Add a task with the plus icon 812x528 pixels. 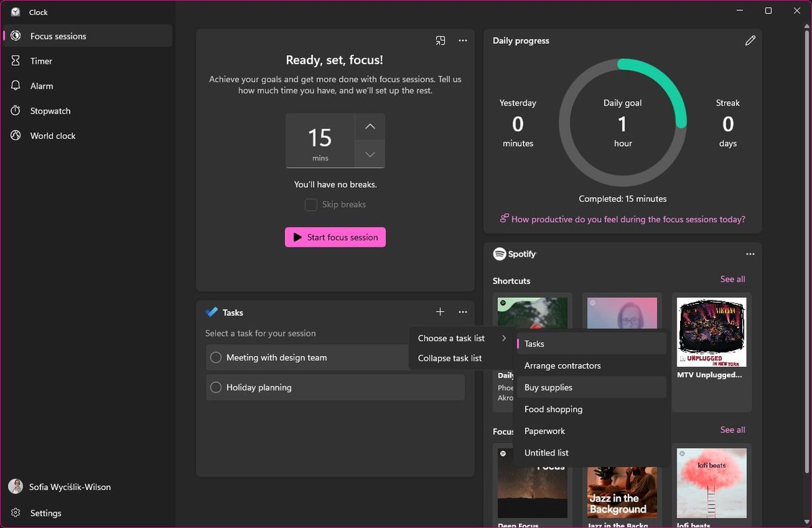coord(441,312)
